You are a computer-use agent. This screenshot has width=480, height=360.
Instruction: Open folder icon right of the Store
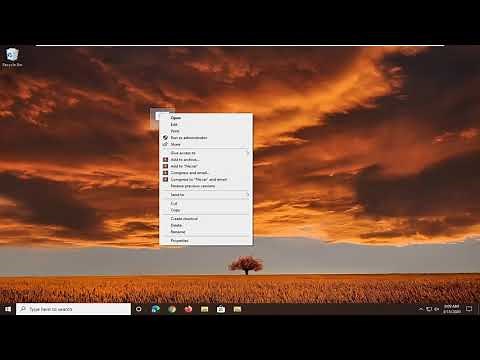pyautogui.click(x=237, y=309)
